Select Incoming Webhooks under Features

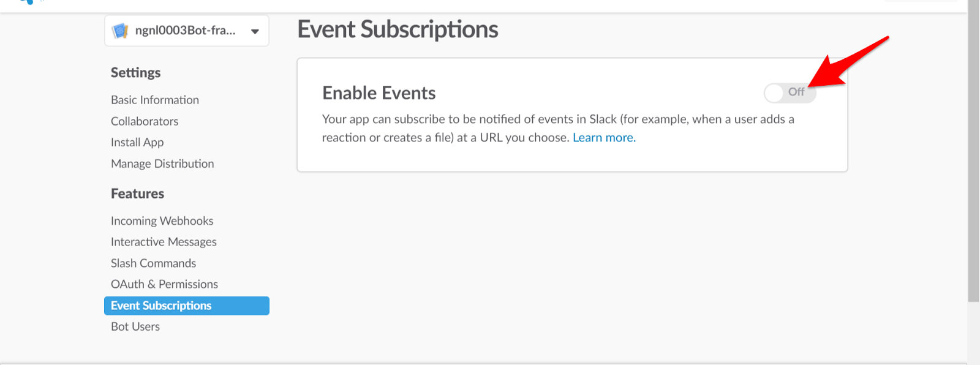162,220
